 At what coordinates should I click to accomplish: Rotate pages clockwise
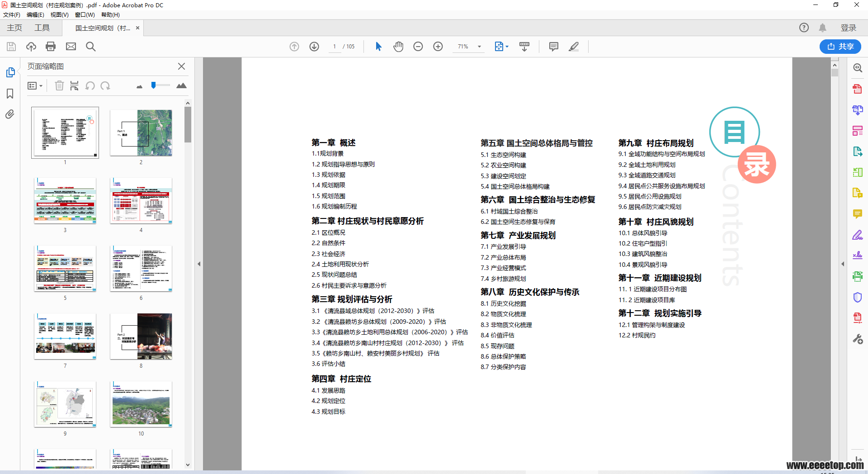coord(105,85)
